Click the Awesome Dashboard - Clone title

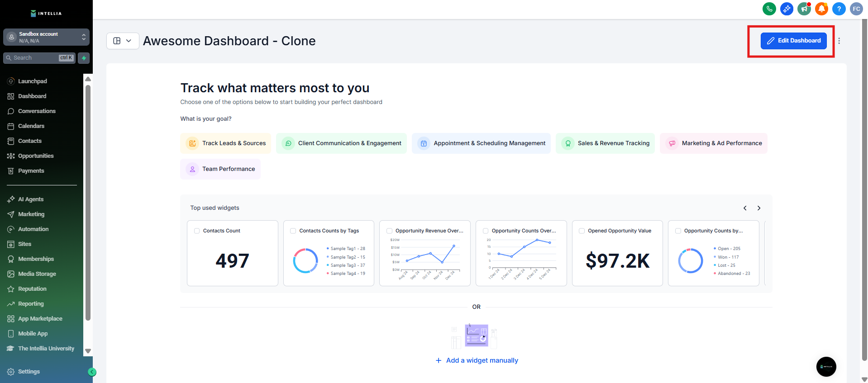point(229,41)
